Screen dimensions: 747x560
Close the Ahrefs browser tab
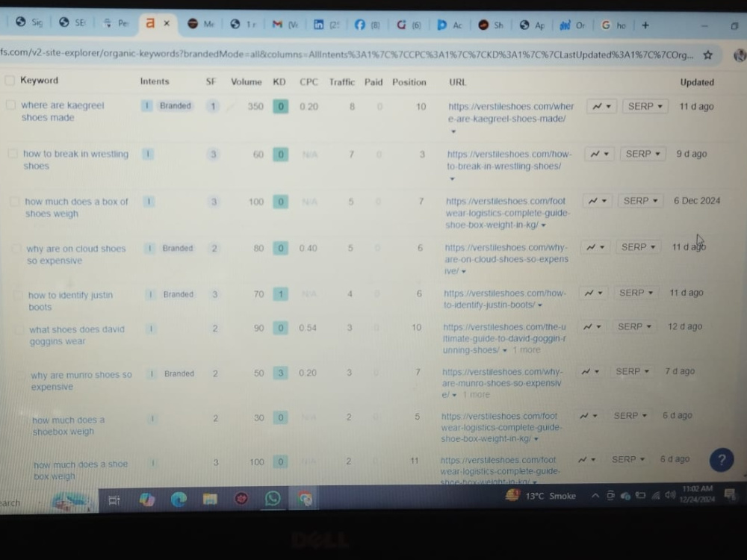point(167,23)
